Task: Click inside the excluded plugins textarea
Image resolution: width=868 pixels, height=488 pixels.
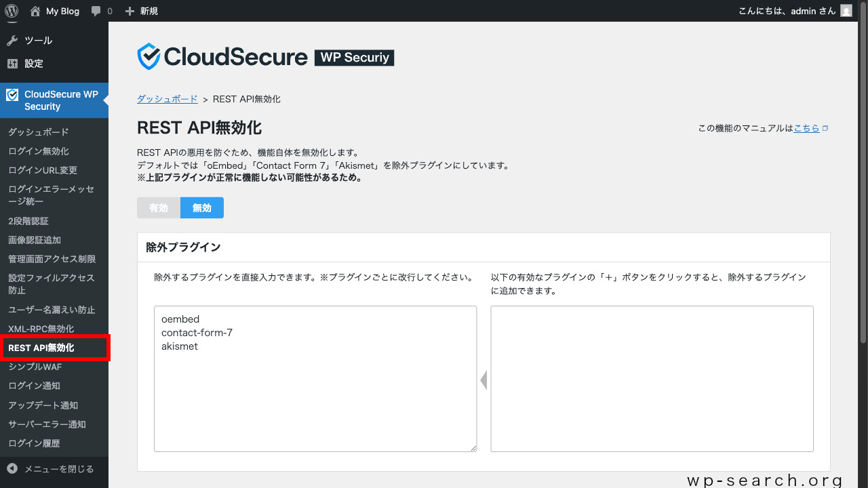Action: click(x=315, y=378)
